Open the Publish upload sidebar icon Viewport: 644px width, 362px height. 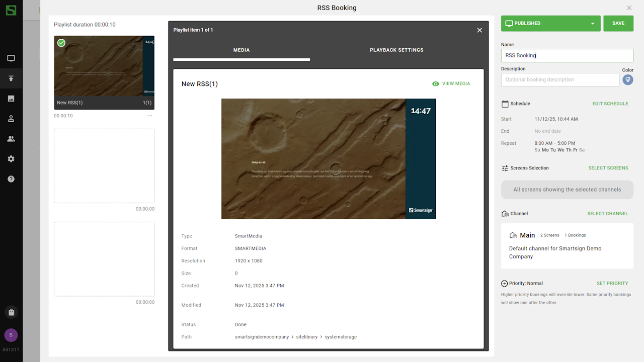pyautogui.click(x=11, y=78)
